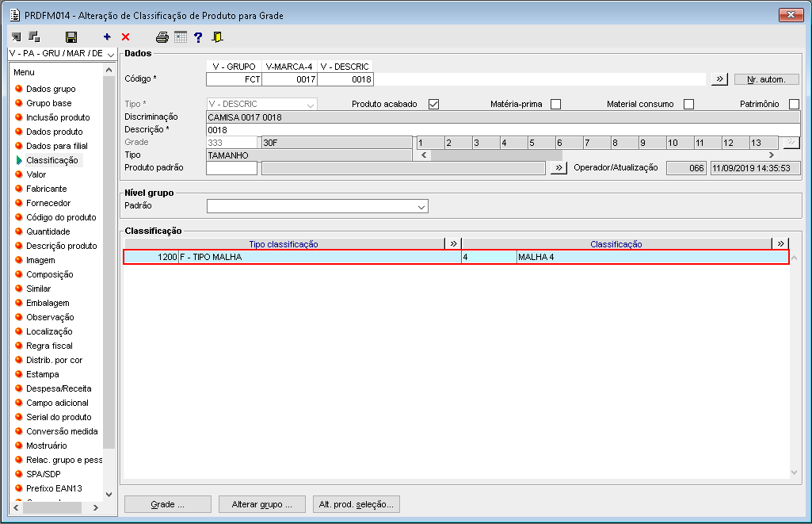Click orange bullet icon beside Localização
The width and height of the screenshot is (812, 524).
pyautogui.click(x=19, y=331)
